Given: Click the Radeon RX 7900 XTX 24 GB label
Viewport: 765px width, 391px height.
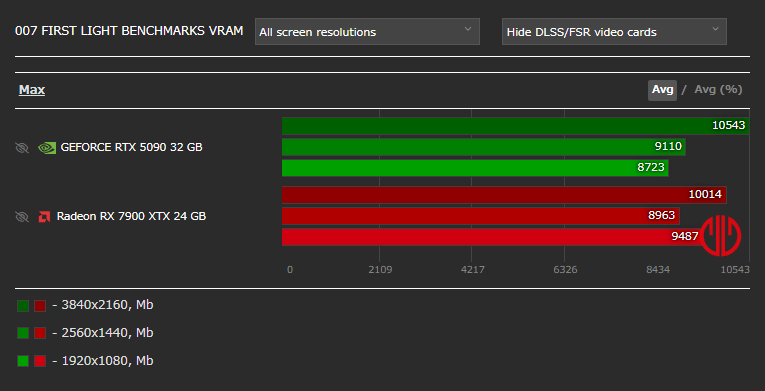Looking at the screenshot, I should 131,216.
